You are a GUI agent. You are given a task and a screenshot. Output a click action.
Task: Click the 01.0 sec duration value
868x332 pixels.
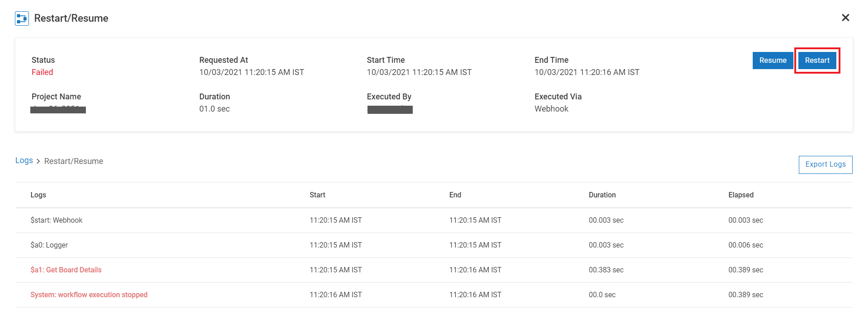(x=215, y=109)
